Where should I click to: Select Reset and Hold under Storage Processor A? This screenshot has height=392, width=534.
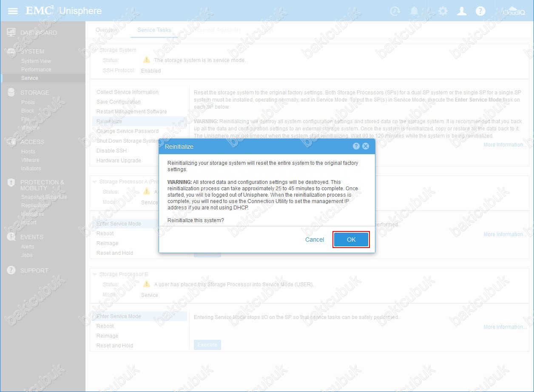coord(115,253)
